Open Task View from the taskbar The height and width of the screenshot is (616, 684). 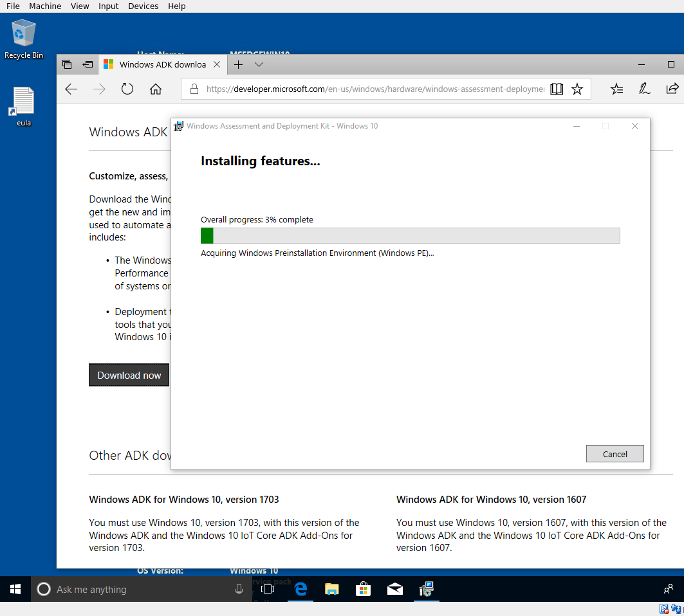[x=268, y=590]
